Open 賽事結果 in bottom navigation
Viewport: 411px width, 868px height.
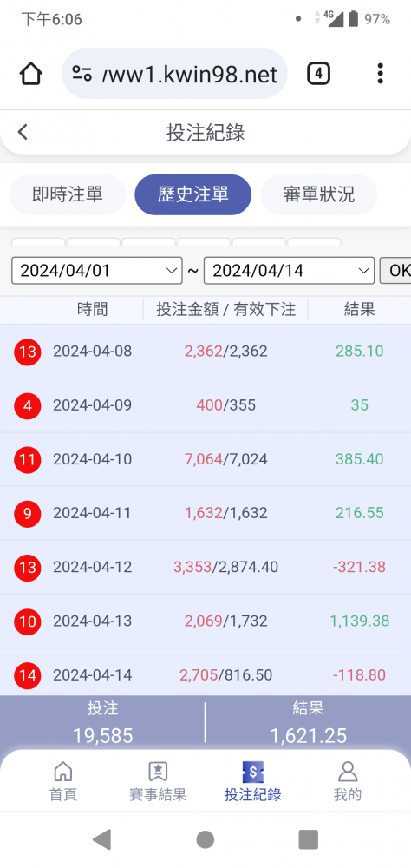tap(158, 782)
